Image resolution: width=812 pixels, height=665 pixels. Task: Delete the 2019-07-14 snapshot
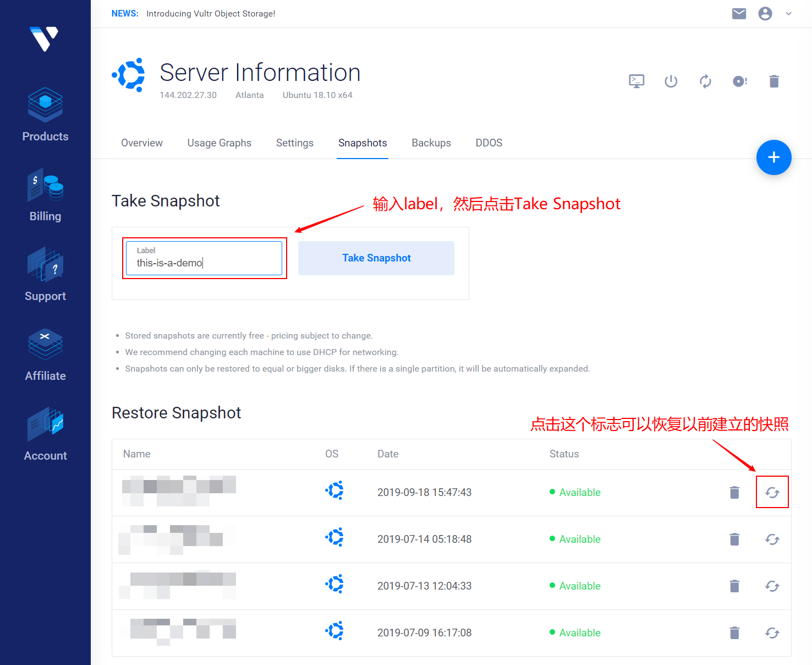pos(734,539)
